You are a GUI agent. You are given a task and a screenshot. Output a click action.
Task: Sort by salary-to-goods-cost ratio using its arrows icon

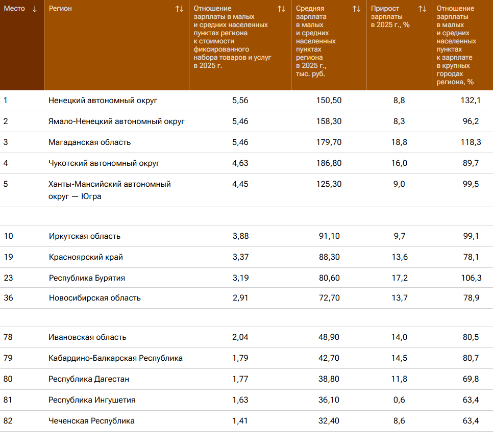(x=281, y=9)
